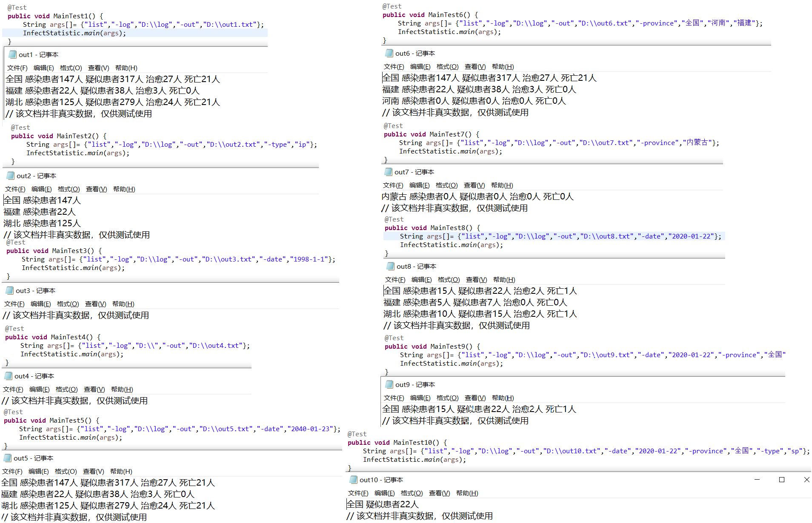Click the 'public void MainTest9()' declaration line

tap(432, 347)
